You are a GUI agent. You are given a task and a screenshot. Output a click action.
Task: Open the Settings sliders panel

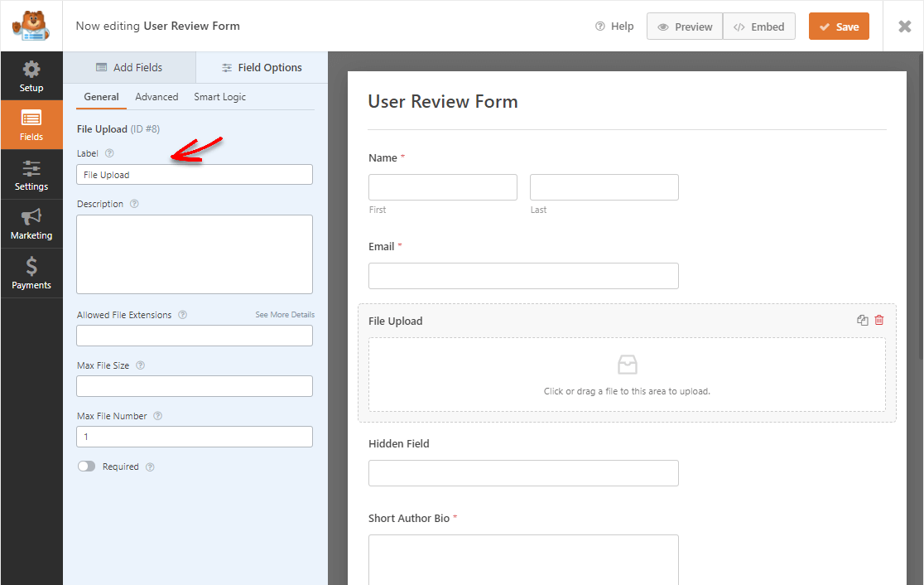(31, 175)
